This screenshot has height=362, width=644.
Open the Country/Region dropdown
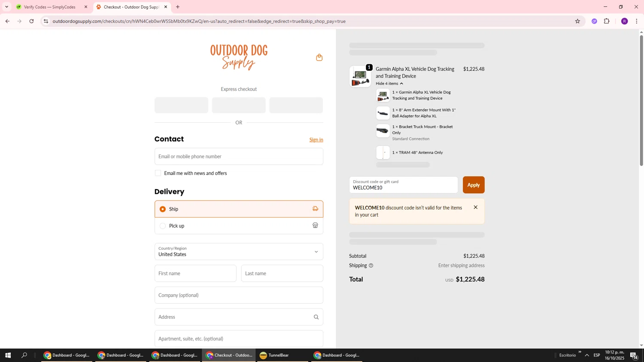point(239,252)
